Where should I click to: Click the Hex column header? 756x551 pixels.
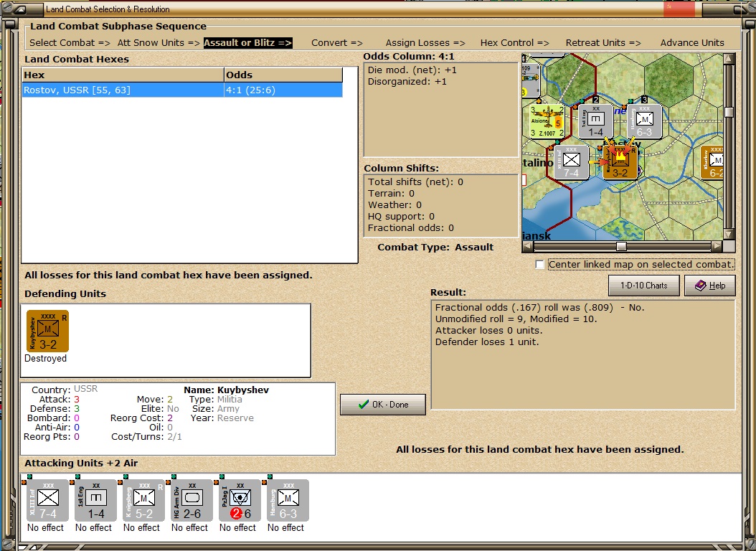123,75
